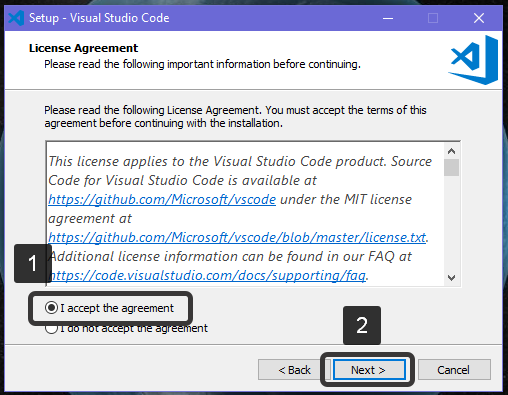The width and height of the screenshot is (508, 395).
Task: Click the annotation marker labeled 1
Action: point(32,263)
